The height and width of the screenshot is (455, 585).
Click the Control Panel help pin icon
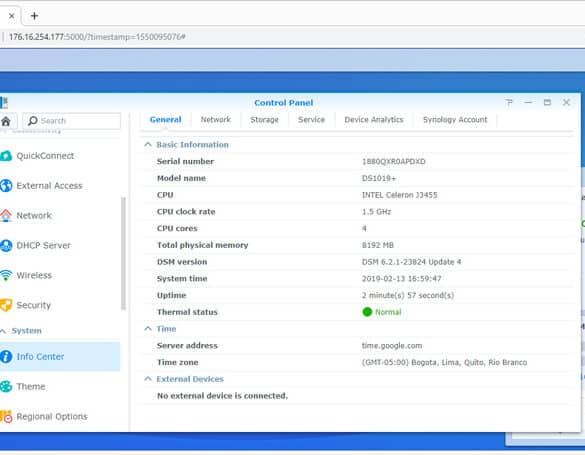pyautogui.click(x=509, y=102)
